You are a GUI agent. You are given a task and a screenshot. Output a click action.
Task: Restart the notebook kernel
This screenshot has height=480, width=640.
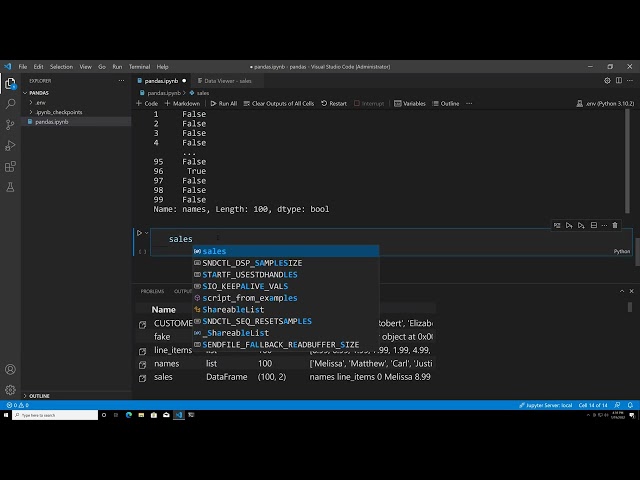pyautogui.click(x=334, y=104)
